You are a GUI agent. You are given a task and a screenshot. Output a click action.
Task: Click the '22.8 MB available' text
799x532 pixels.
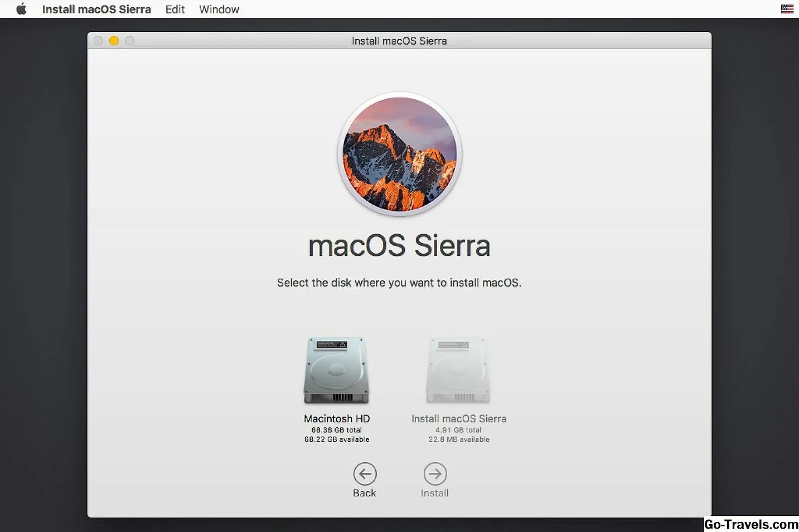pyautogui.click(x=459, y=439)
